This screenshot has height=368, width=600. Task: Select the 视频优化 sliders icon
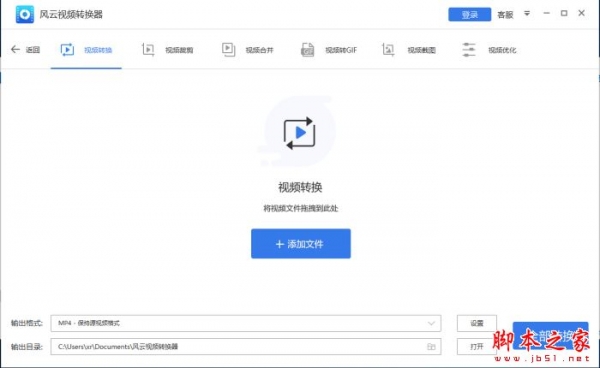pyautogui.click(x=469, y=50)
